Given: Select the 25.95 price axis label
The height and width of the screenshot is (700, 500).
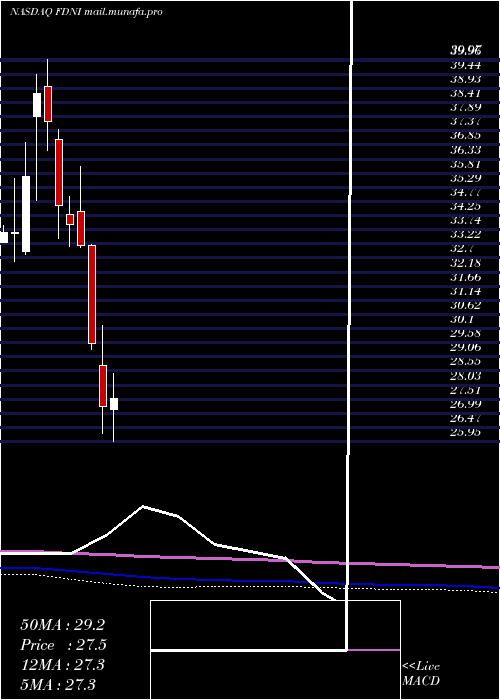Looking at the screenshot, I should point(465,432).
